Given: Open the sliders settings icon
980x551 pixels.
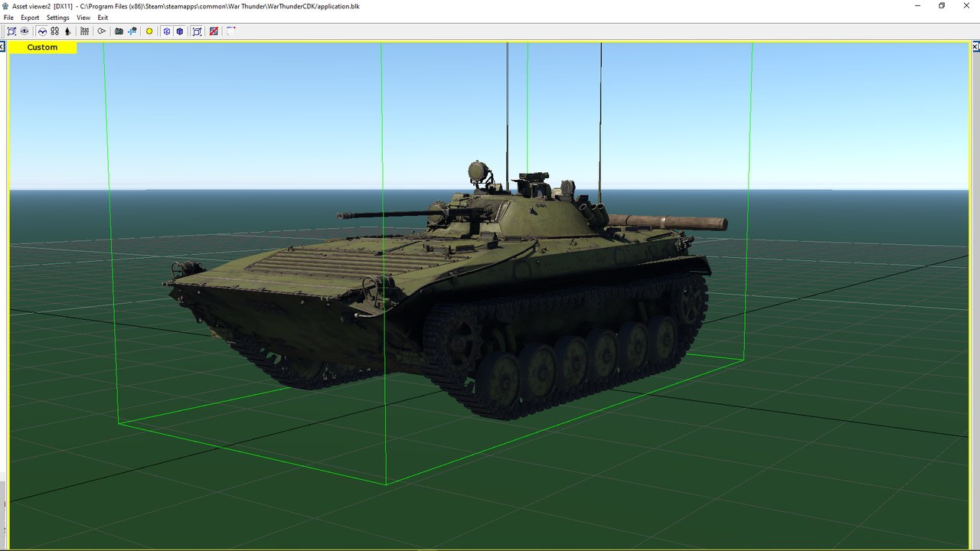Looking at the screenshot, I should coord(84,31).
